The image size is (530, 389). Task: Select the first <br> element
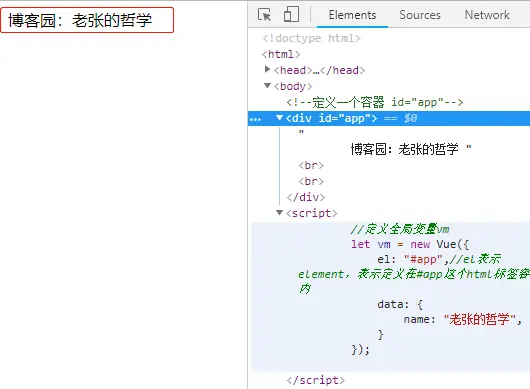311,165
